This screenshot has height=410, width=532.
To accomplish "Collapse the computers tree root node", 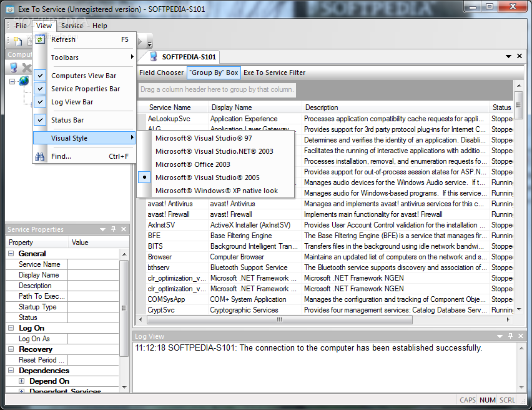I will click(12, 81).
